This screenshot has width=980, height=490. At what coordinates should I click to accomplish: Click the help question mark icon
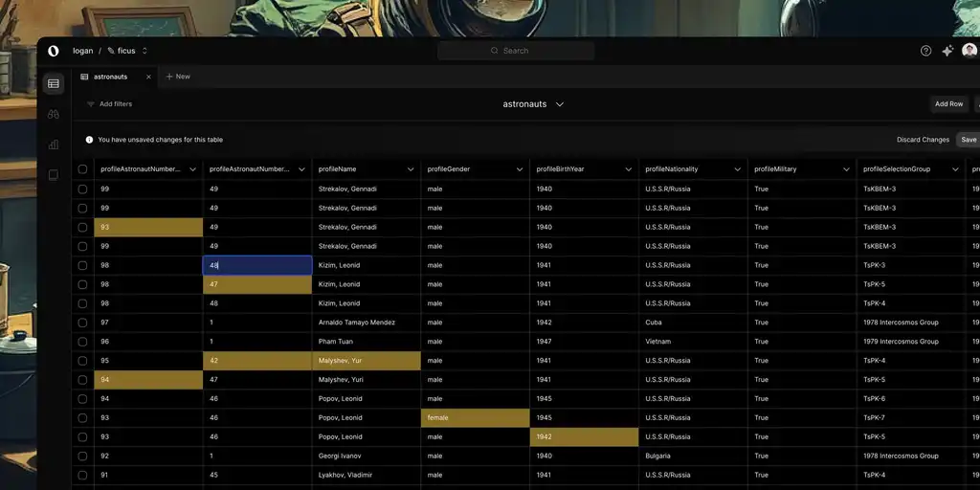(925, 51)
